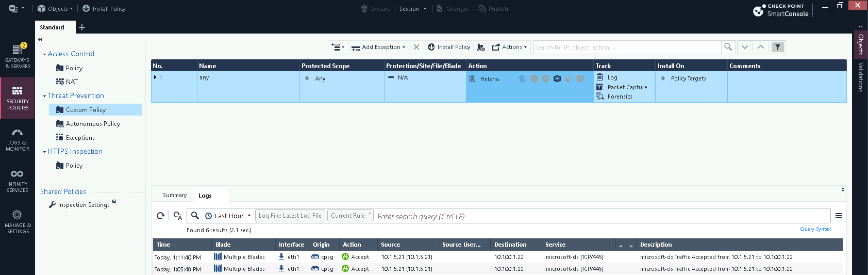This screenshot has height=275, width=868.
Task: Open the Last Hour time range dropdown
Action: pyautogui.click(x=228, y=216)
